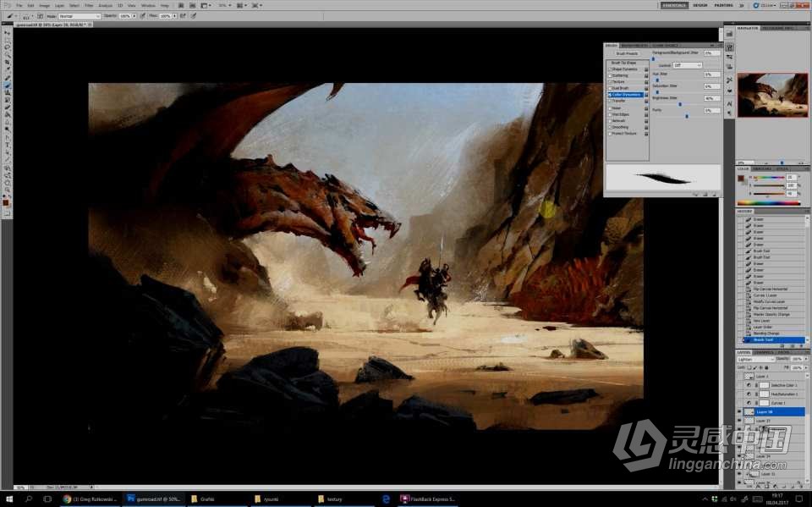Hide Layer 38 with its eye icon
Screen dimensions: 812x507
pyautogui.click(x=739, y=411)
